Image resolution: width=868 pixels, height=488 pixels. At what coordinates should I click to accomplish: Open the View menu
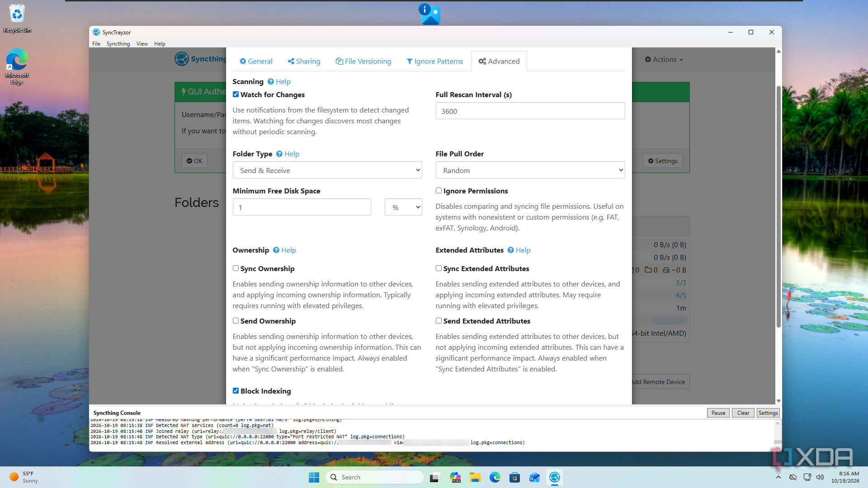142,44
